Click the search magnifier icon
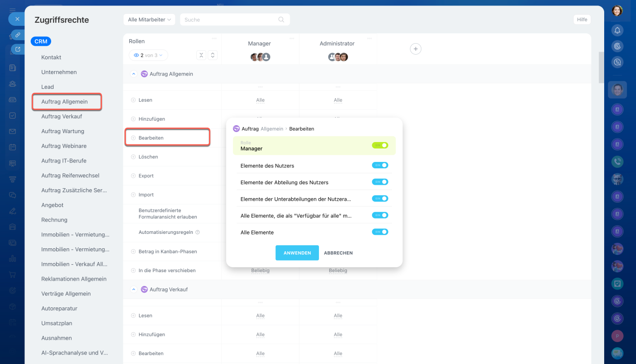636x364 pixels. coord(281,20)
